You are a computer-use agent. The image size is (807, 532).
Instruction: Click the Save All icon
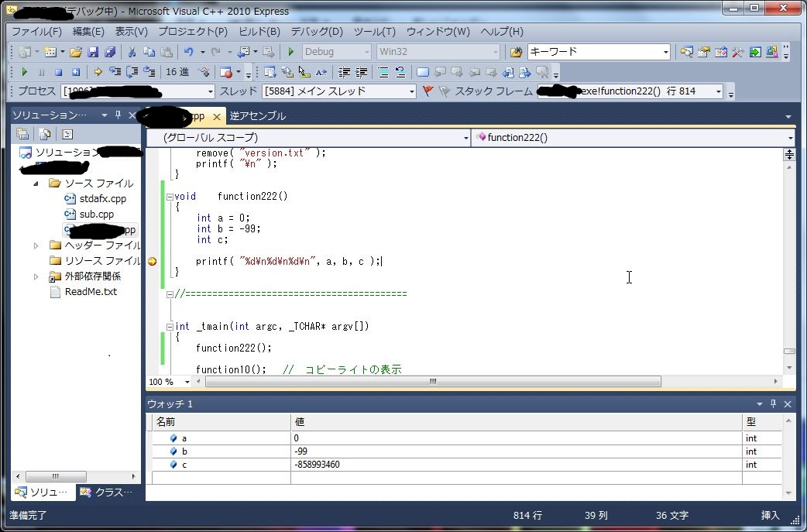click(110, 52)
